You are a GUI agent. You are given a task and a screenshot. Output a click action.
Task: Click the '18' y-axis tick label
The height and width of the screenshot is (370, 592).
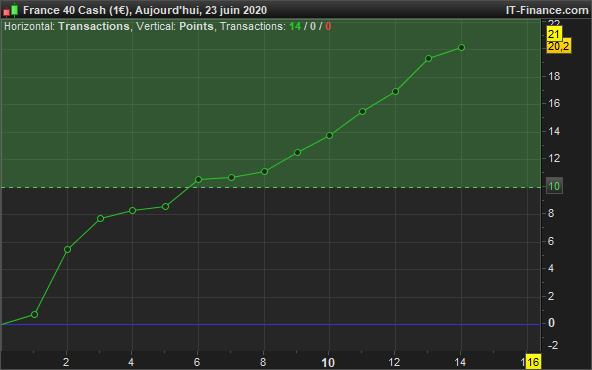coord(554,77)
